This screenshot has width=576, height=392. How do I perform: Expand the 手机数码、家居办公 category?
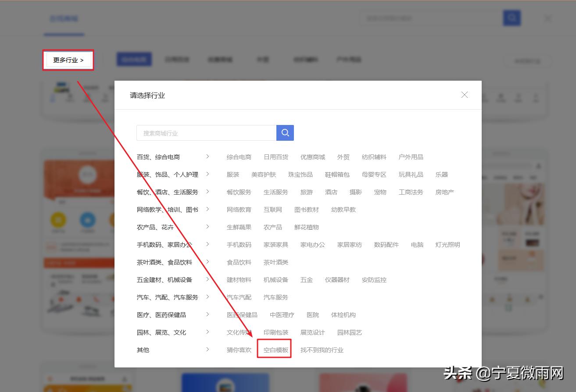coord(207,244)
